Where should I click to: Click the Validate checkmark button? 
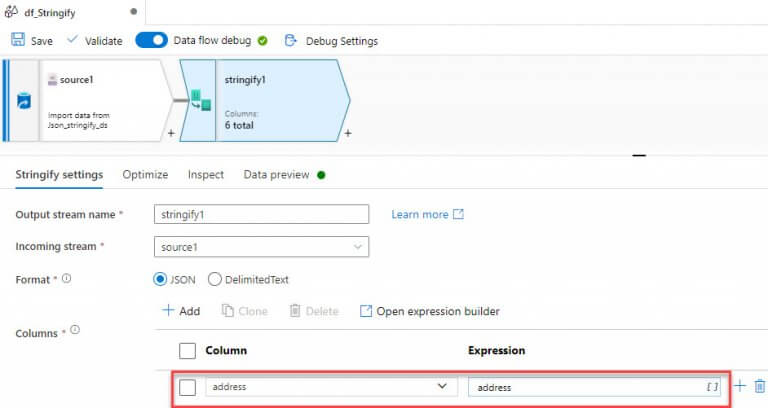94,41
